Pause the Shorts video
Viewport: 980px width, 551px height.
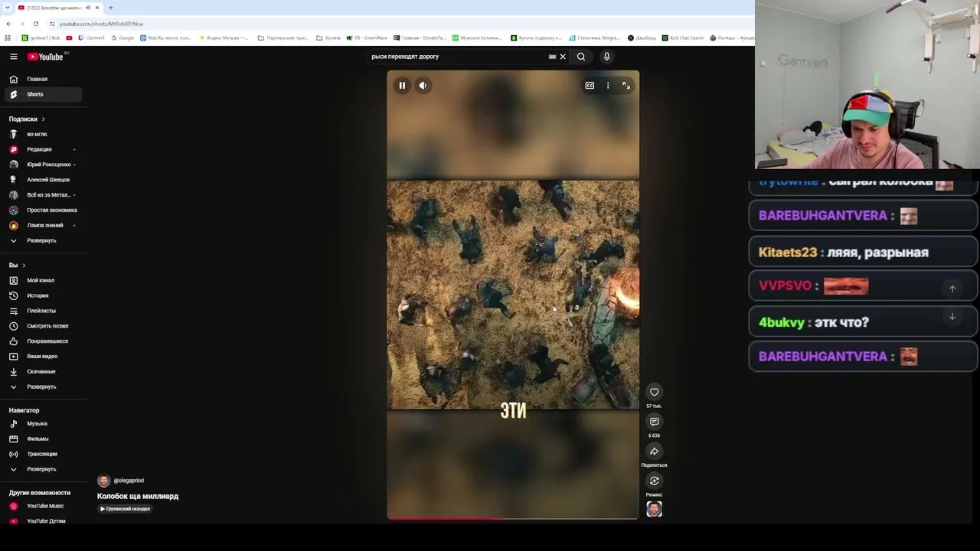(402, 86)
